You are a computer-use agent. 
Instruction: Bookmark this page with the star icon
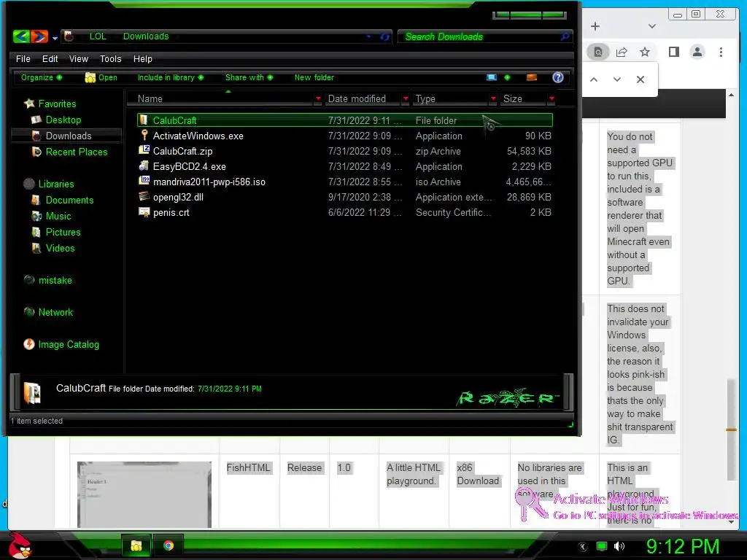click(x=645, y=52)
